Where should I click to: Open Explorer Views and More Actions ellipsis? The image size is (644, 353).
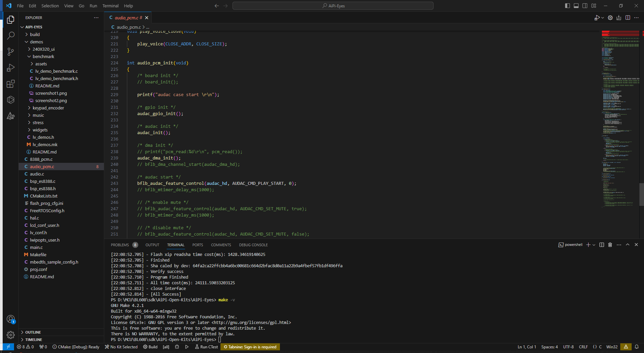96,18
